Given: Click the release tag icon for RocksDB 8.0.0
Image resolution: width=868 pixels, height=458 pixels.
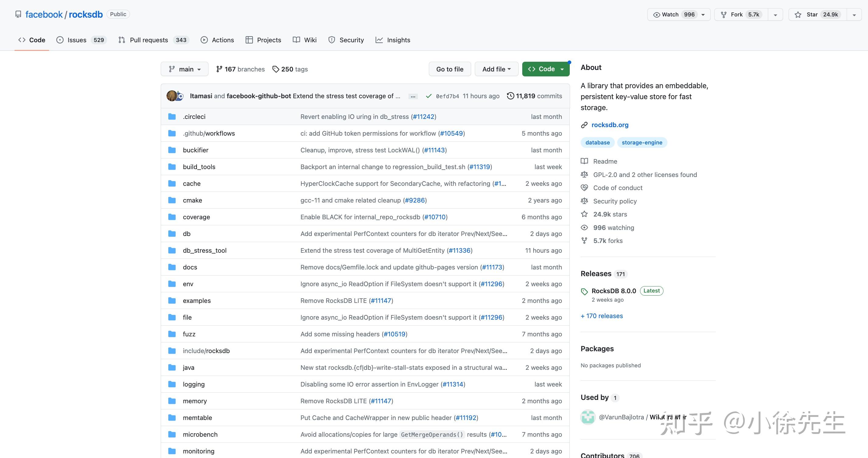Looking at the screenshot, I should [x=584, y=291].
